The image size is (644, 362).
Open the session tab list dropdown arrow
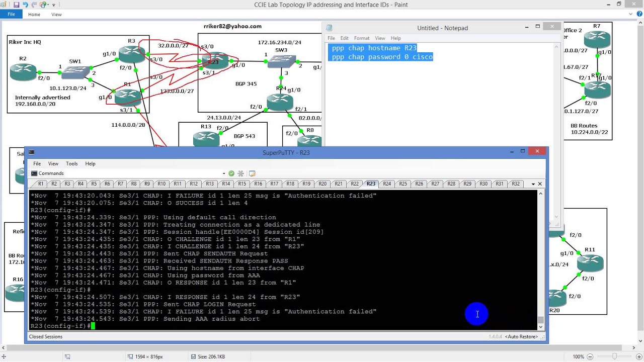click(x=533, y=184)
